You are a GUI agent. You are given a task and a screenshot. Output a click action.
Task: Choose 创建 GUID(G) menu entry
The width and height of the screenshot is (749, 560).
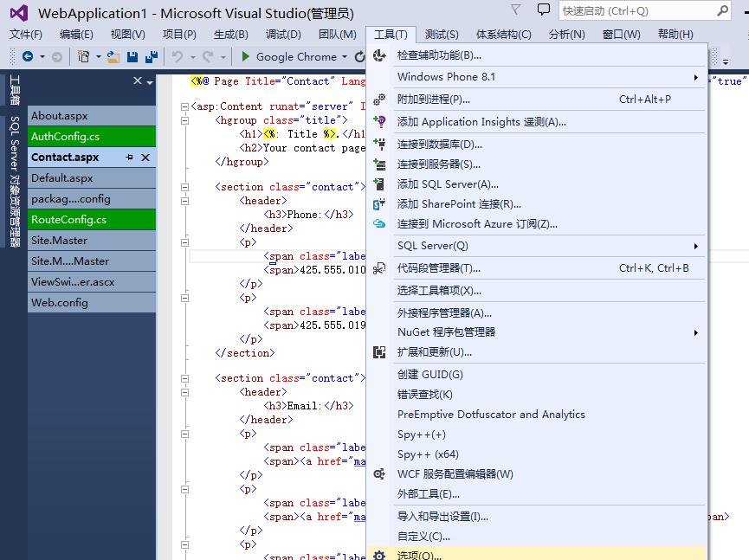(537, 374)
